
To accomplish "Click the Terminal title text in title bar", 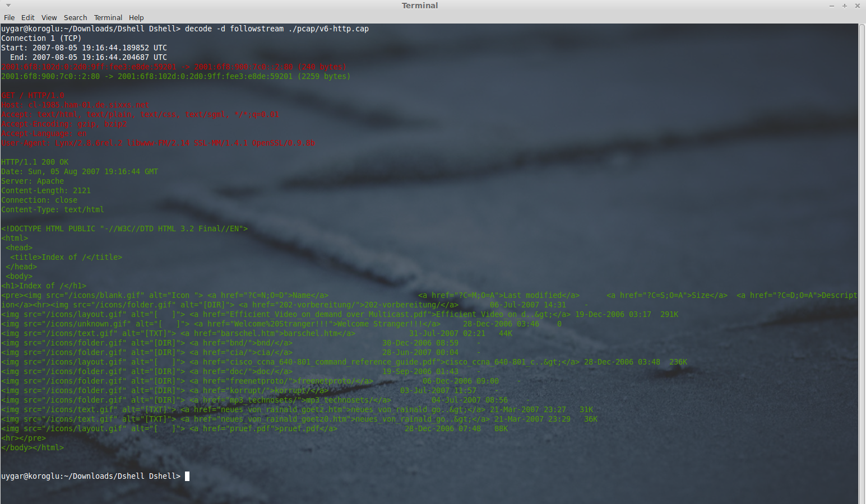I will [x=420, y=6].
